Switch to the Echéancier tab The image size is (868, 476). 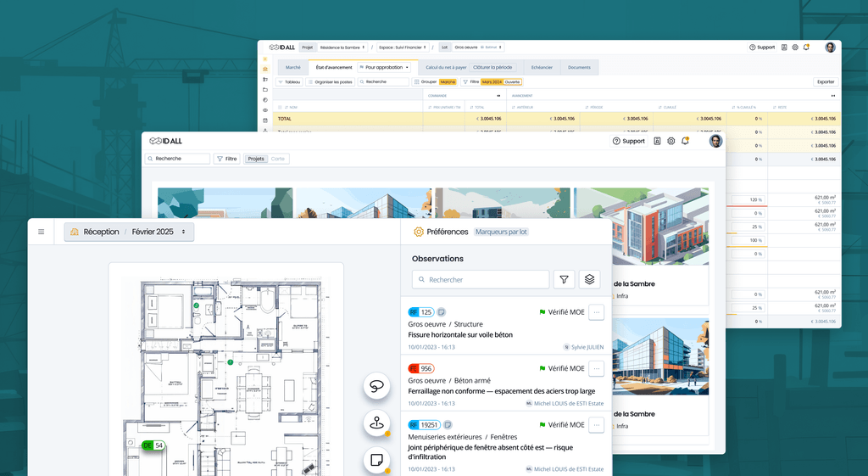542,68
